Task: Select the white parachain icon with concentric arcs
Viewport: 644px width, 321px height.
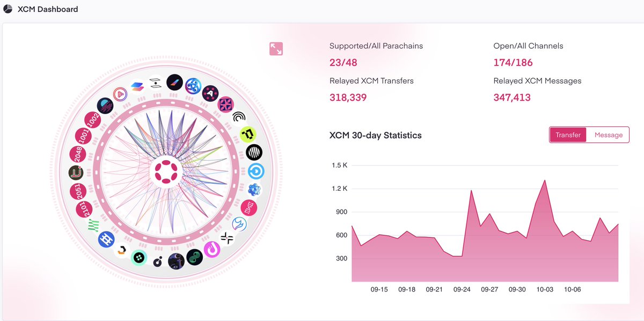Action: (x=239, y=118)
